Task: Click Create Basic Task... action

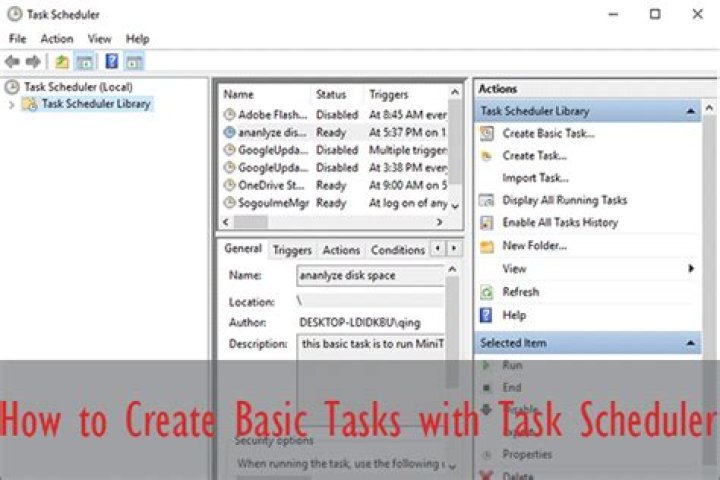Action: click(548, 134)
